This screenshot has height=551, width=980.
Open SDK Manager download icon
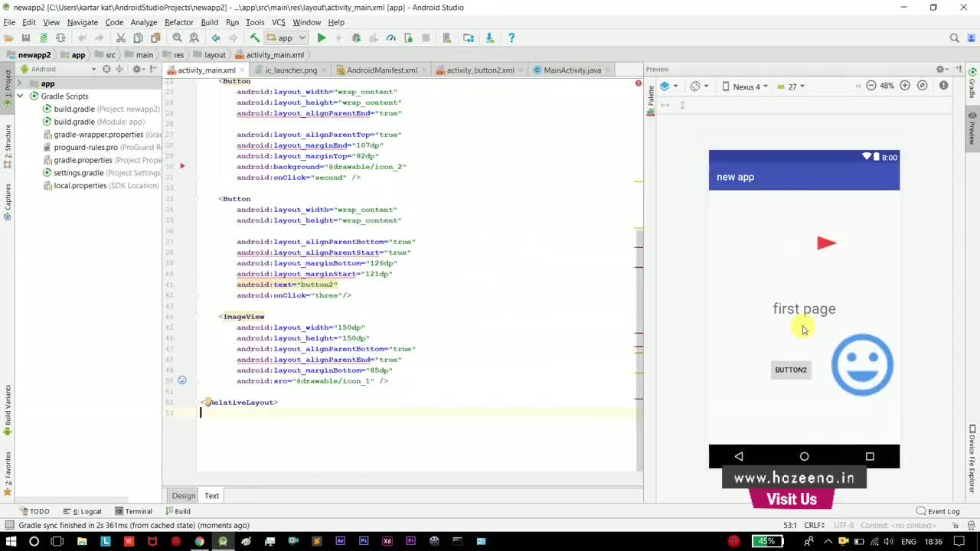tap(490, 37)
